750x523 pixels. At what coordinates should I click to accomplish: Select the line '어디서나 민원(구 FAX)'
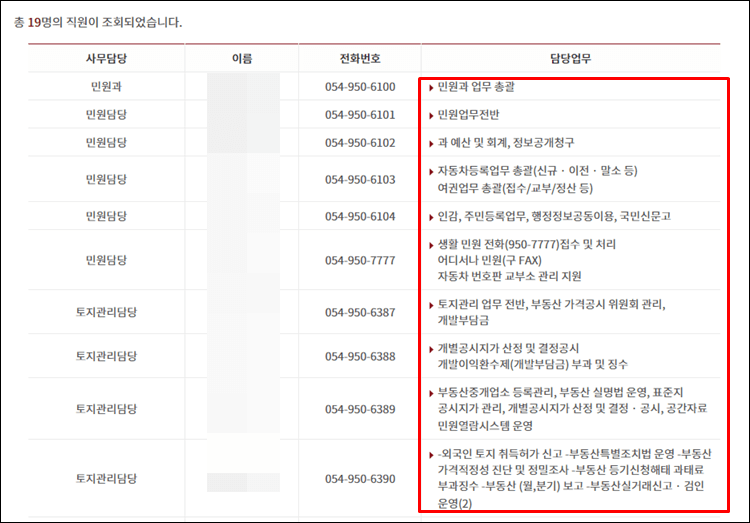(x=489, y=260)
